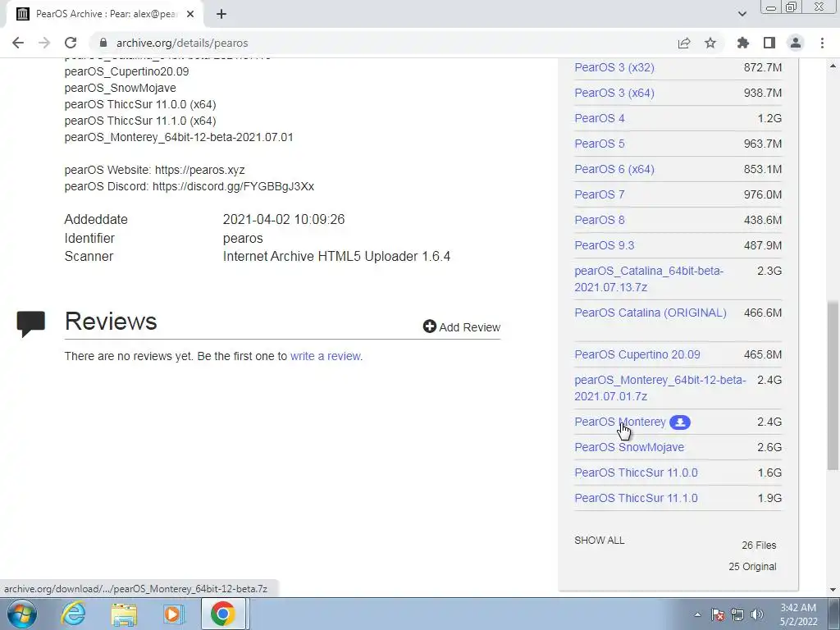
Task: Click the scrollbar down arrow
Action: tap(833, 589)
